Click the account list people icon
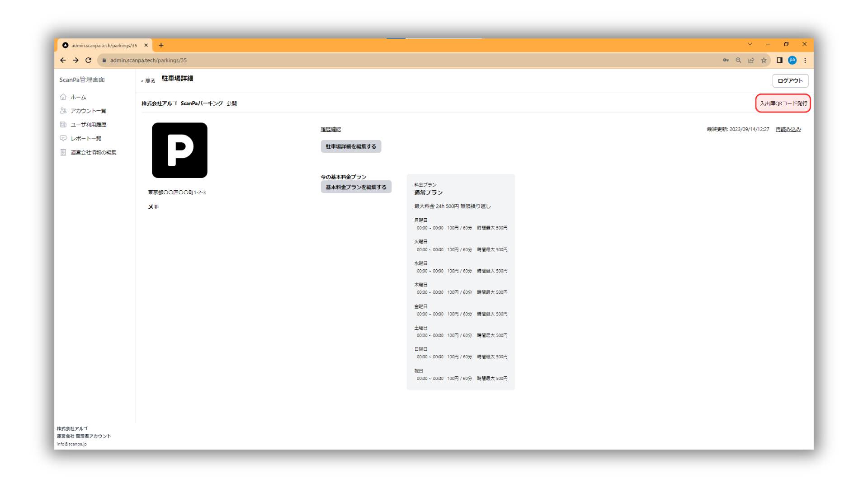Image resolution: width=868 pixels, height=488 pixels. (63, 111)
